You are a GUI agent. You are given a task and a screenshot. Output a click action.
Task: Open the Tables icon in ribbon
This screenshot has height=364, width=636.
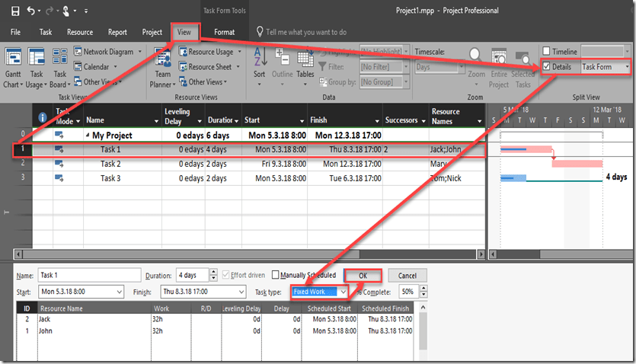(305, 59)
